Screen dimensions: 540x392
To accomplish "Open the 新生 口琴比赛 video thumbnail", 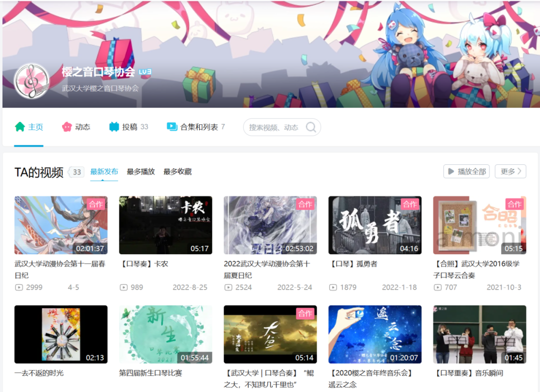I will [165, 334].
